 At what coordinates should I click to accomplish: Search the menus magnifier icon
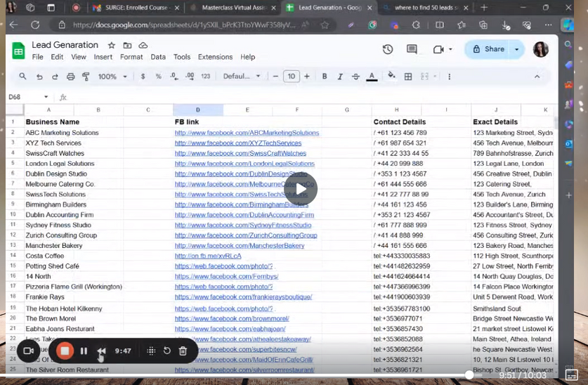22,77
